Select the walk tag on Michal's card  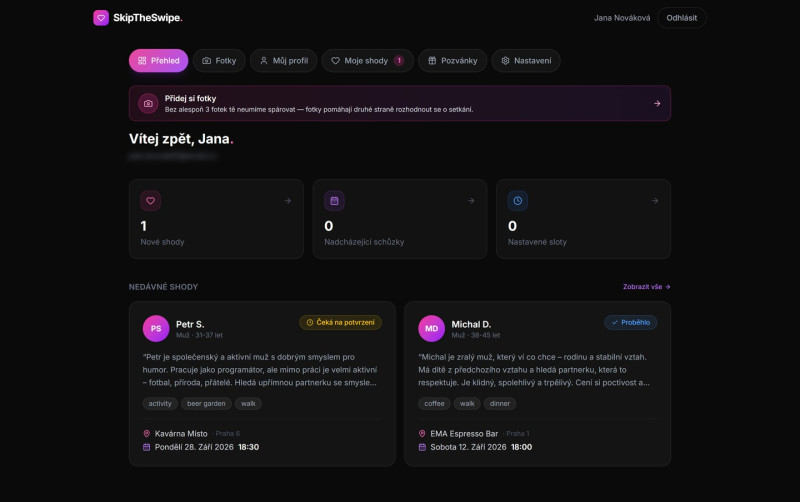click(x=467, y=404)
